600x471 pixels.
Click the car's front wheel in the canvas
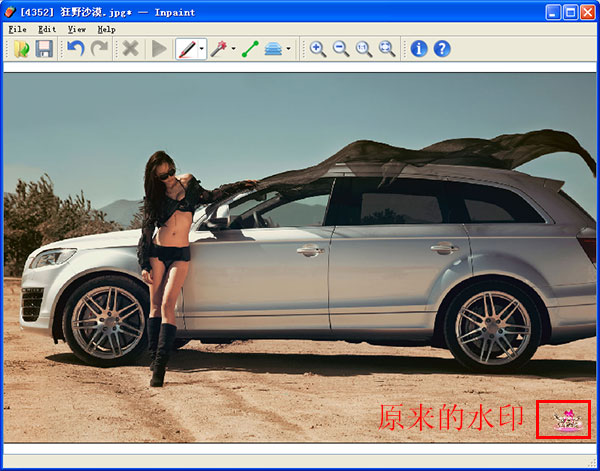pyautogui.click(x=107, y=321)
